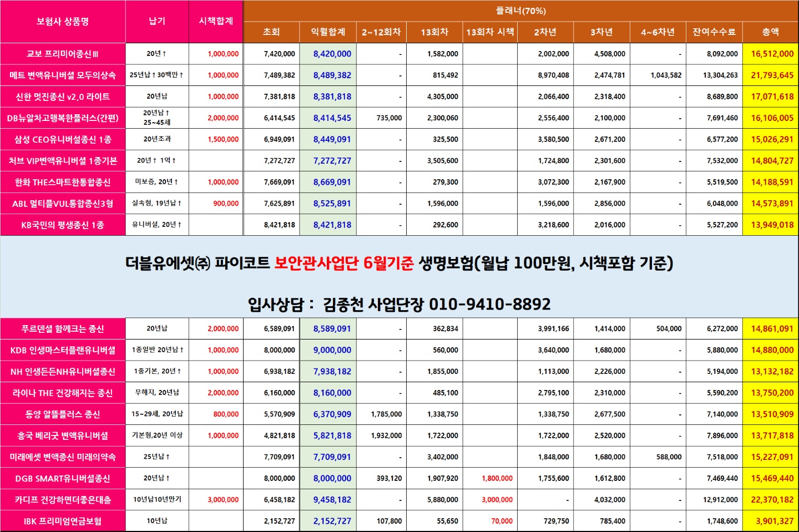Click KDB 인생마스터플랜유니버셜 product
Screen dimensions: 799x532
pyautogui.click(x=63, y=350)
